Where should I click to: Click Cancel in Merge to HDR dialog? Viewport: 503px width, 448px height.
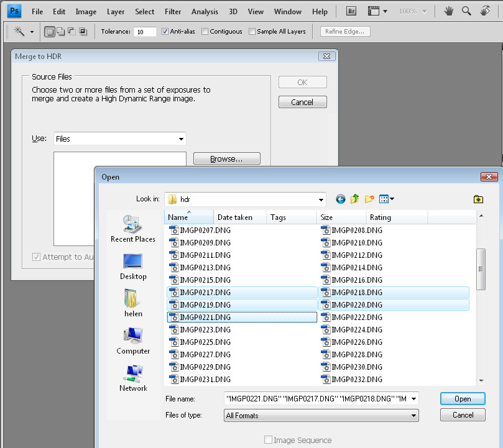pyautogui.click(x=303, y=102)
